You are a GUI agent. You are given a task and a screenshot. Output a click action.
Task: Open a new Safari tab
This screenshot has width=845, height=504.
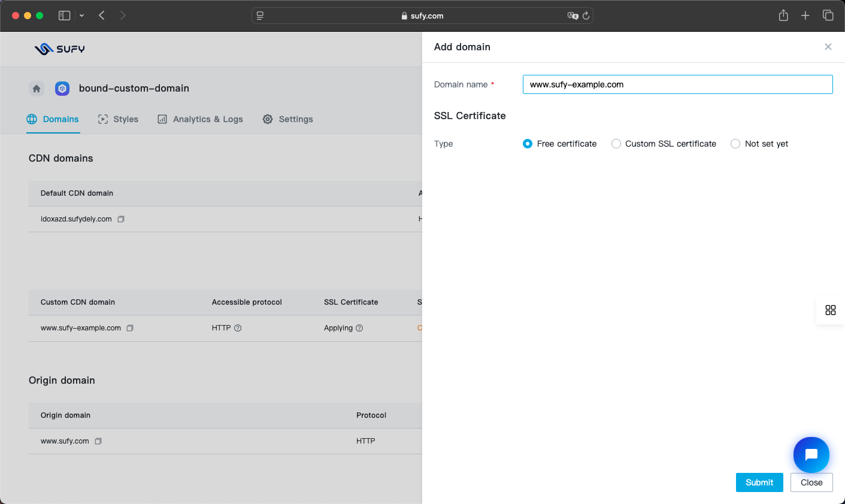(x=805, y=16)
